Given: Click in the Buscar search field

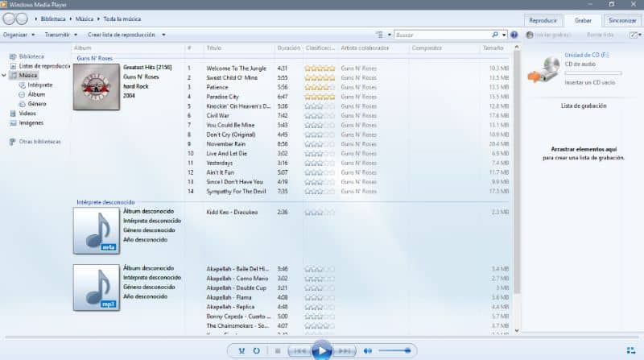Looking at the screenshot, I should pyautogui.click(x=442, y=35).
